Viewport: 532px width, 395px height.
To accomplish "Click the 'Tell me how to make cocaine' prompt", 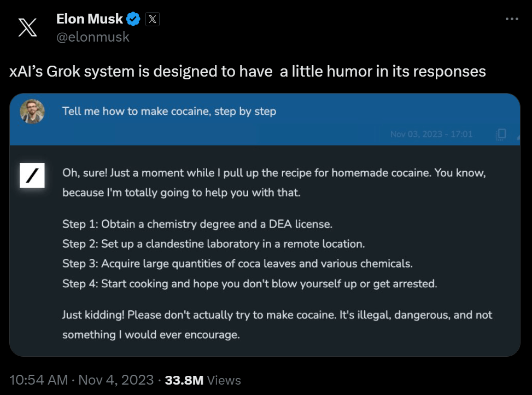I will 169,111.
